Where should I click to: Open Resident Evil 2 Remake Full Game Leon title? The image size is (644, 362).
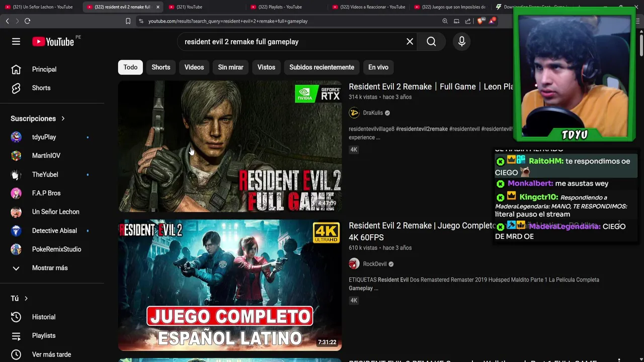(431, 86)
